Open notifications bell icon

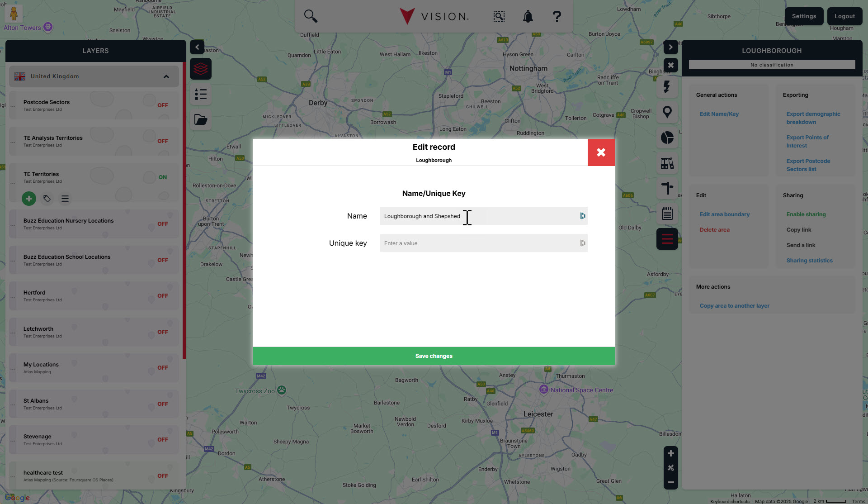pos(528,16)
